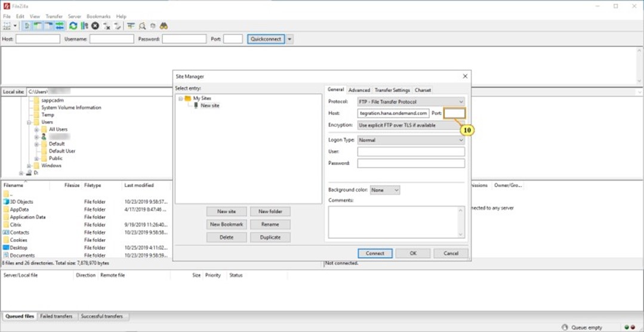
Task: Click the refresh file lists icon
Action: 73,26
